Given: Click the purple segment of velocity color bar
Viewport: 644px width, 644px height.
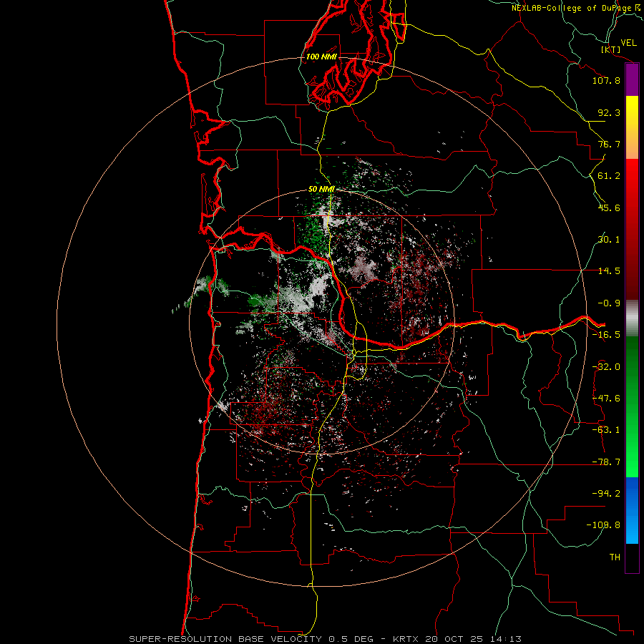Looking at the screenshot, I should coord(632,80).
